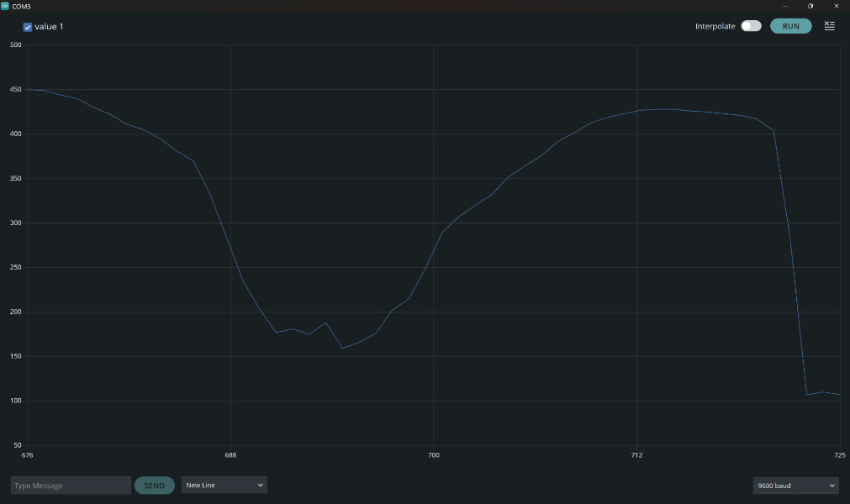The width and height of the screenshot is (850, 504).
Task: Click the 712 x-axis label
Action: 636,454
